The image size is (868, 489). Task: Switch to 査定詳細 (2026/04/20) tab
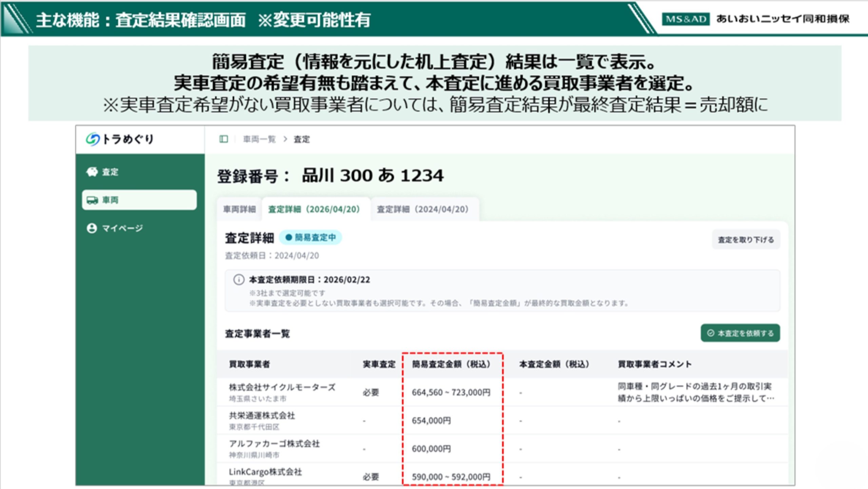pyautogui.click(x=314, y=209)
